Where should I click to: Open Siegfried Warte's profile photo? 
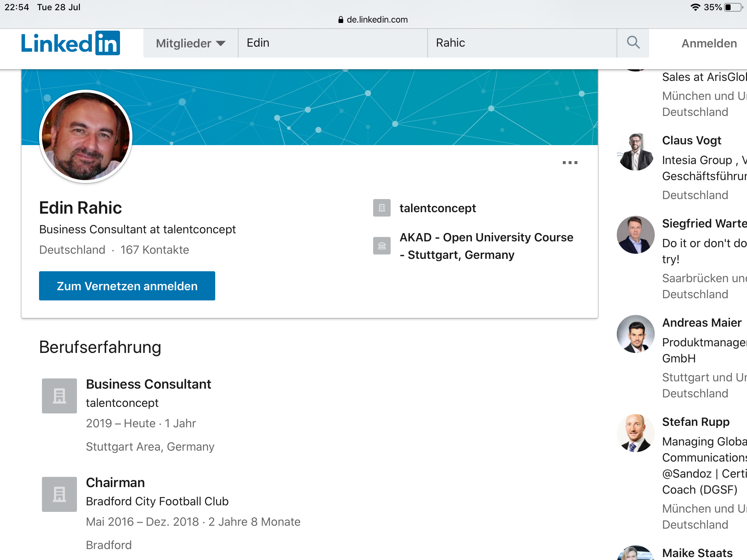(x=635, y=235)
